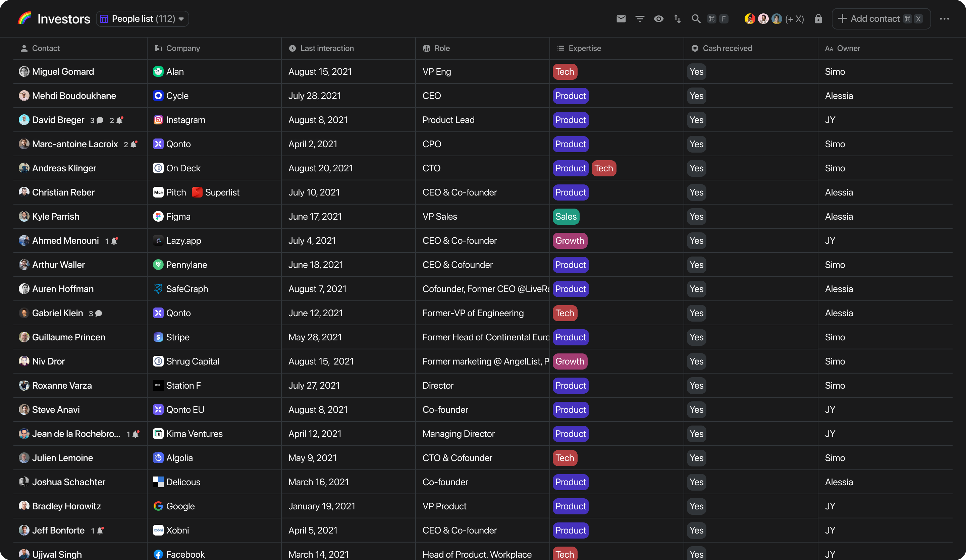
Task: Open the three-dot more options menu
Action: [945, 19]
